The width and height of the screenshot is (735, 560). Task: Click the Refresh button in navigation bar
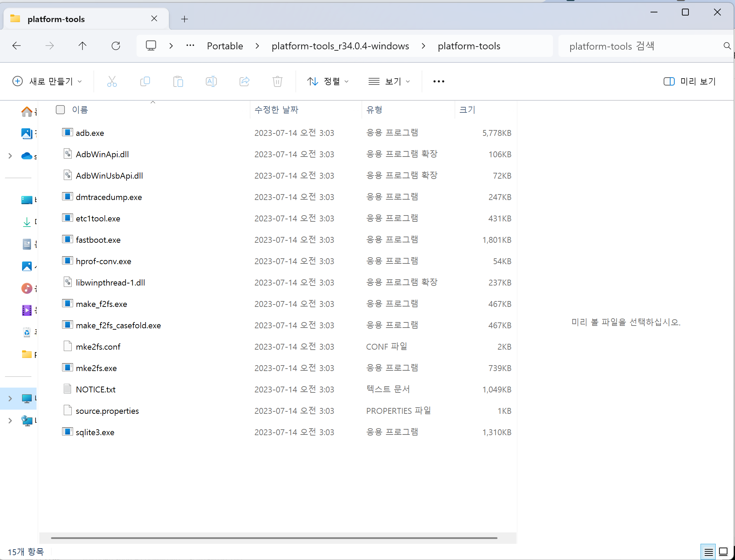(116, 46)
